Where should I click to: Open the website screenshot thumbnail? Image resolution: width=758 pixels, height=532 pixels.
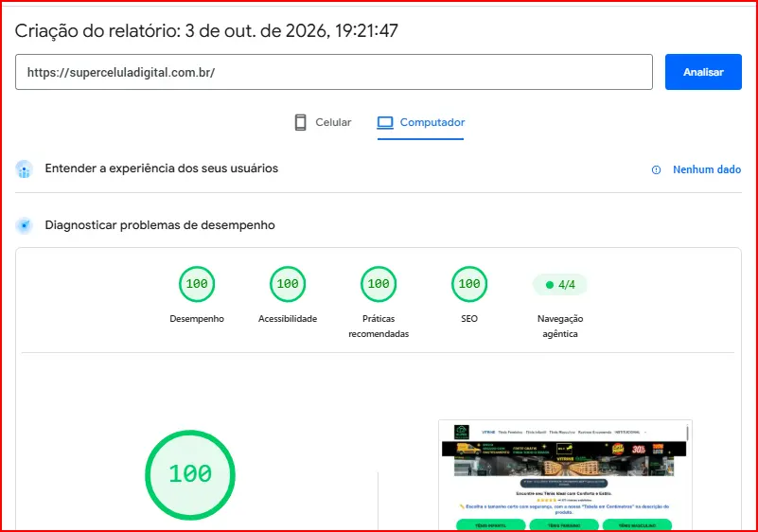[x=565, y=475]
